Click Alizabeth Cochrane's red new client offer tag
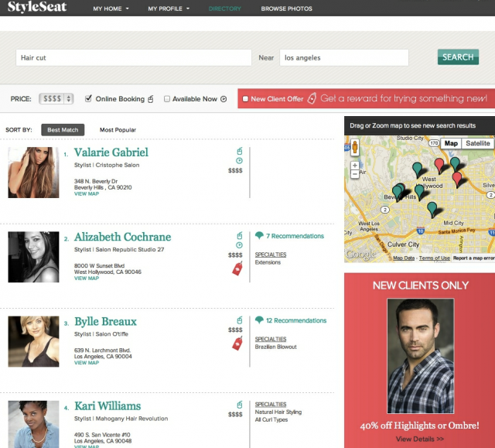Image resolution: width=495 pixels, height=448 pixels. click(237, 268)
